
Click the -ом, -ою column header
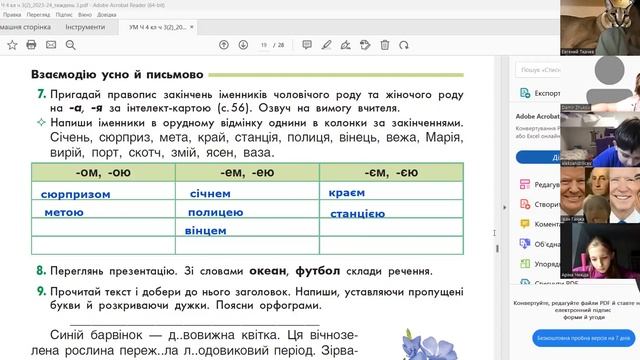(103, 173)
